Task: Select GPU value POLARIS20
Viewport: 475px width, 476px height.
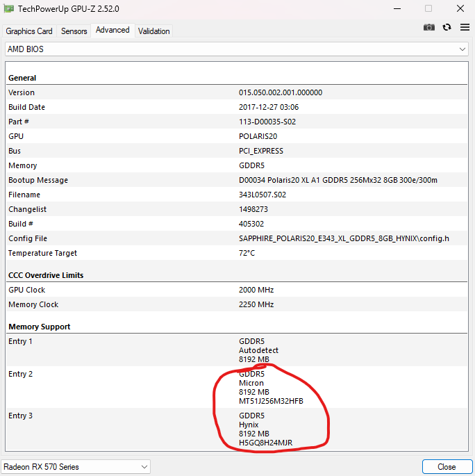Action: pos(258,136)
